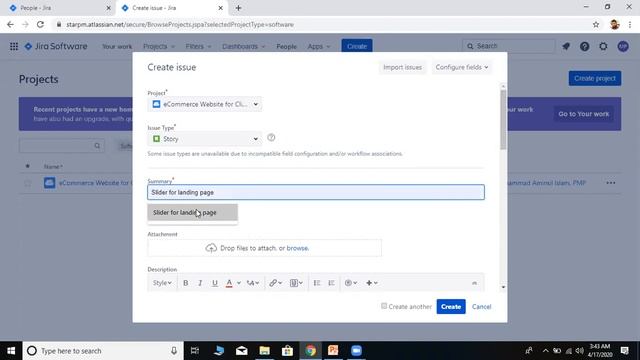Click the Import issues button
This screenshot has height=360, width=640.
coord(402,67)
